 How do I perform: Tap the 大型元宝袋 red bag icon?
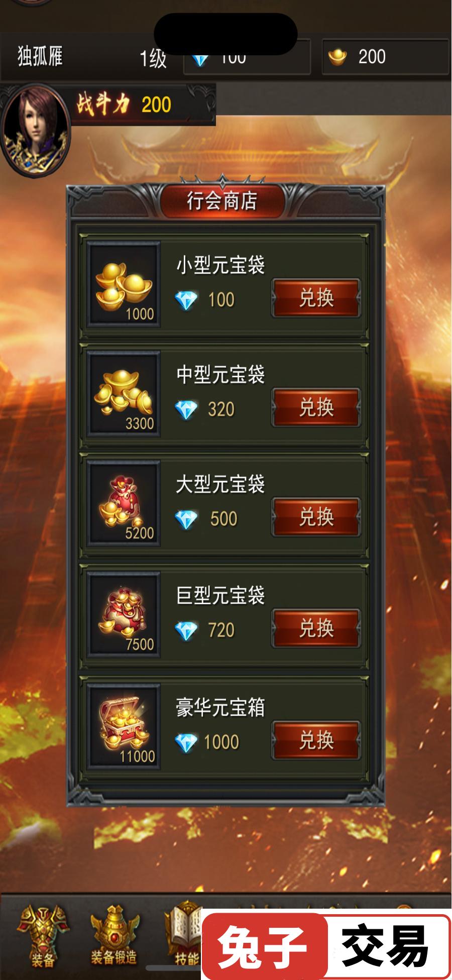coord(124,503)
